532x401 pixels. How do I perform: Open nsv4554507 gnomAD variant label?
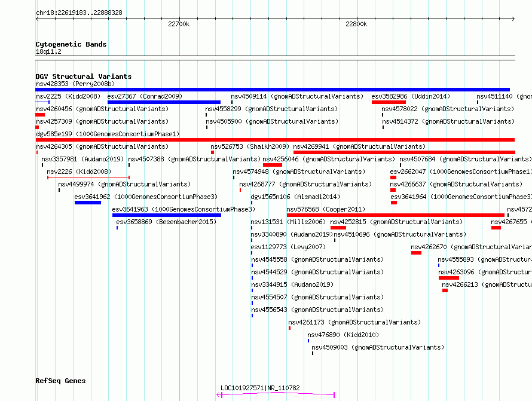(317, 297)
